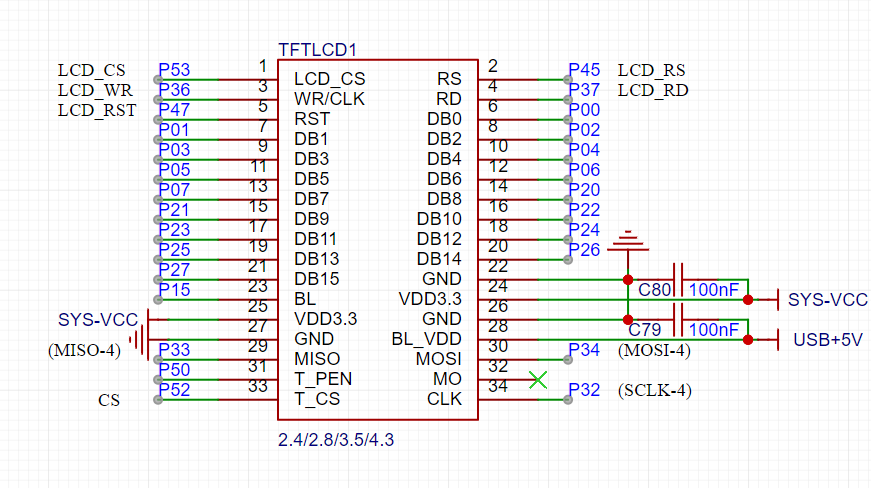Select net label P34

(584, 350)
